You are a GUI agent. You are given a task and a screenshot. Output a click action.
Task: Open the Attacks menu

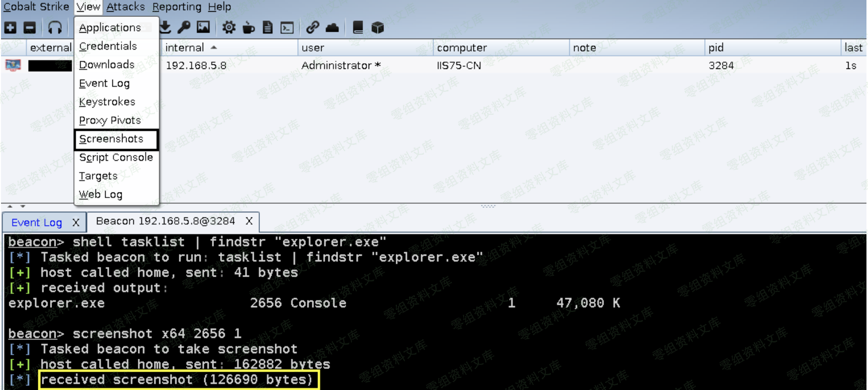[x=126, y=7]
